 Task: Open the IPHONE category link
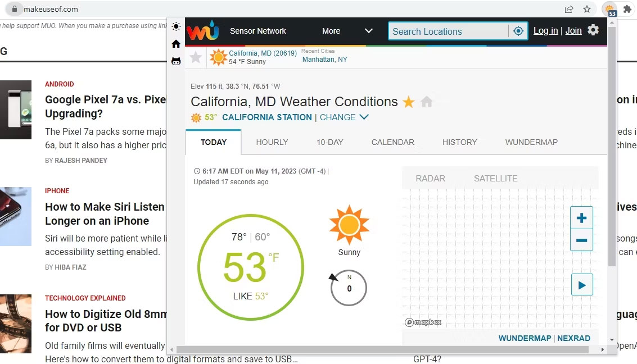tap(57, 191)
